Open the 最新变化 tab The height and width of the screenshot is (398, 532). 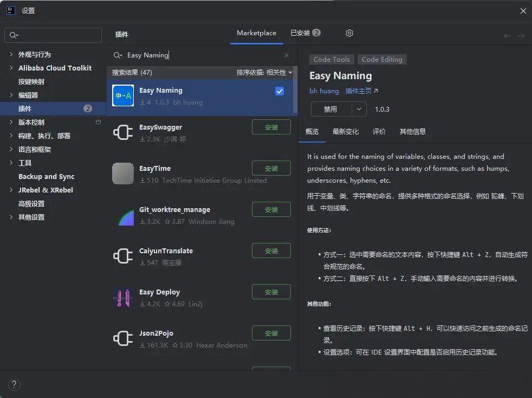[346, 132]
